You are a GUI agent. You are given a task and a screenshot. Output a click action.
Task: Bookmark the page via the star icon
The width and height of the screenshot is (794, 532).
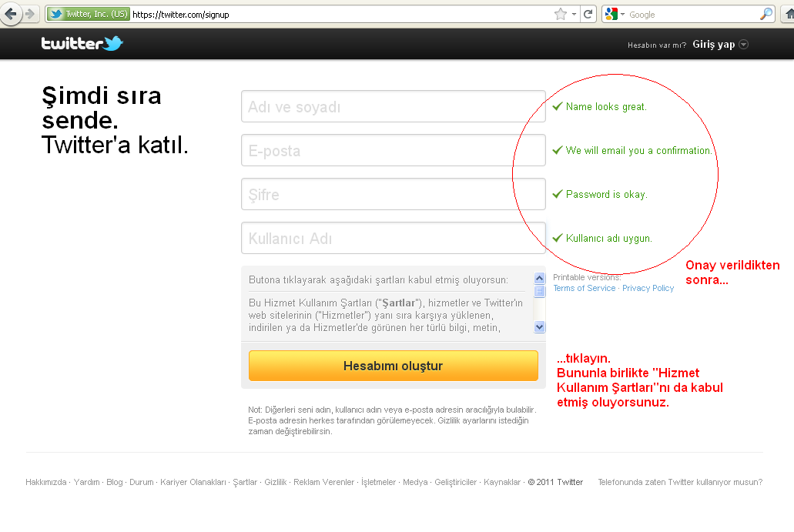(x=561, y=13)
